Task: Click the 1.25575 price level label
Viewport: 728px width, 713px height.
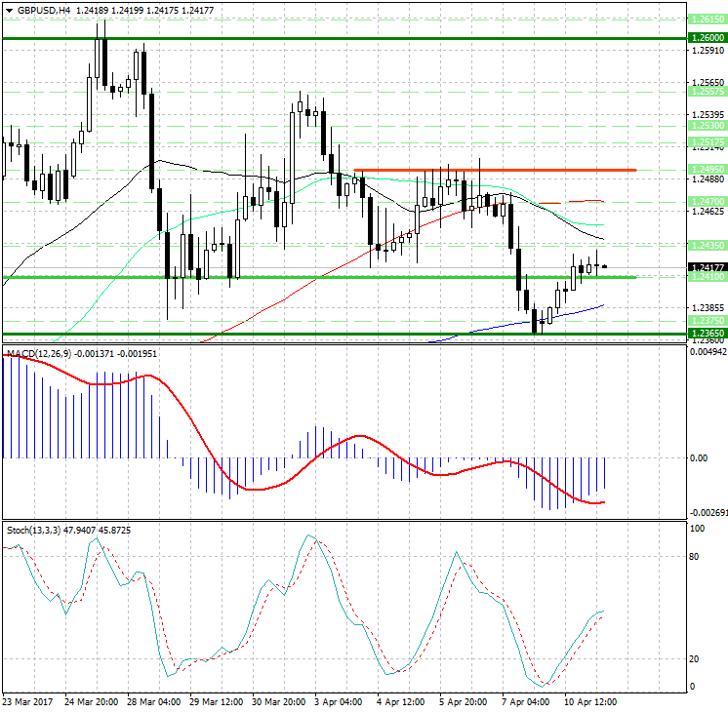Action: point(707,91)
